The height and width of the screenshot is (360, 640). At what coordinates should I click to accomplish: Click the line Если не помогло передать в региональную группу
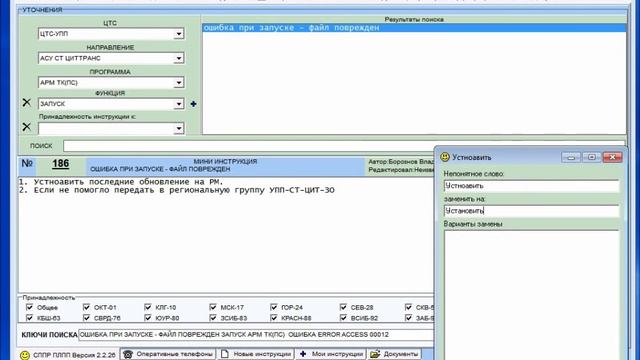(177, 190)
